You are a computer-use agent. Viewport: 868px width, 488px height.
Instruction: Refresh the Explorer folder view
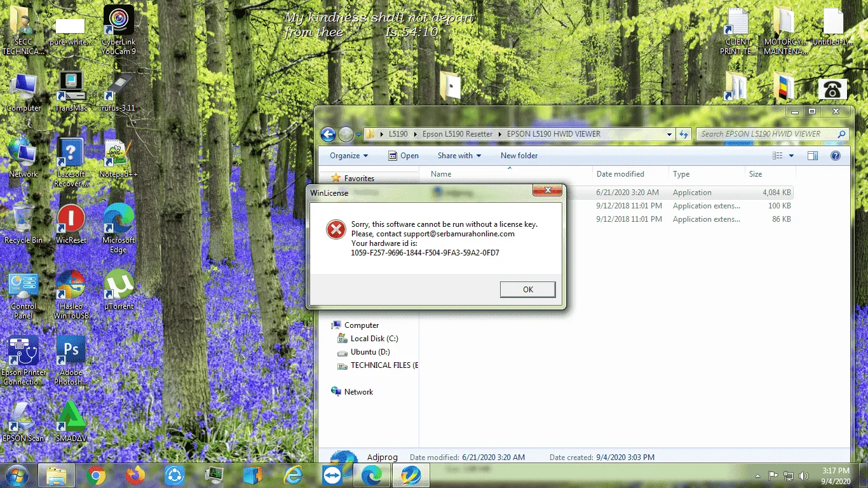point(684,134)
